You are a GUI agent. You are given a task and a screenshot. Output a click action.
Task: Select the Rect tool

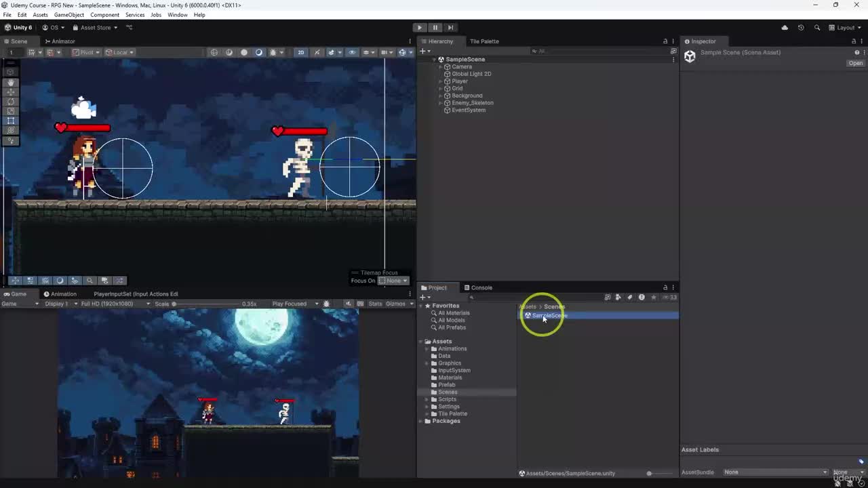[11, 121]
